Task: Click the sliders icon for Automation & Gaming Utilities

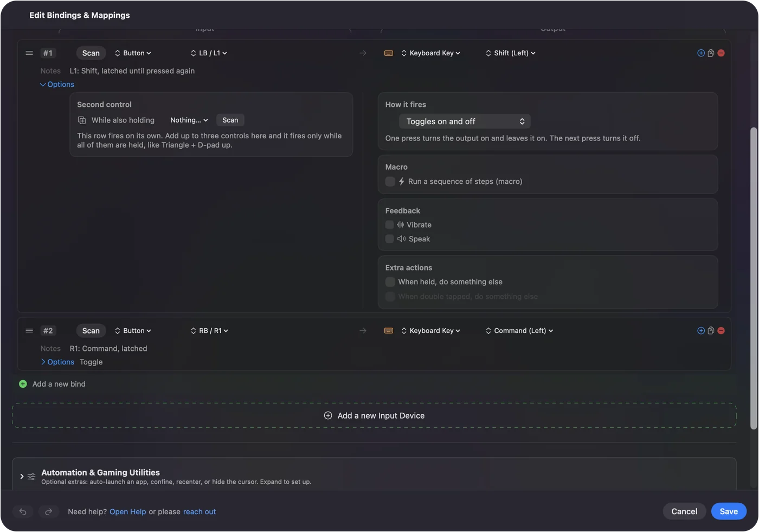Action: (31, 477)
